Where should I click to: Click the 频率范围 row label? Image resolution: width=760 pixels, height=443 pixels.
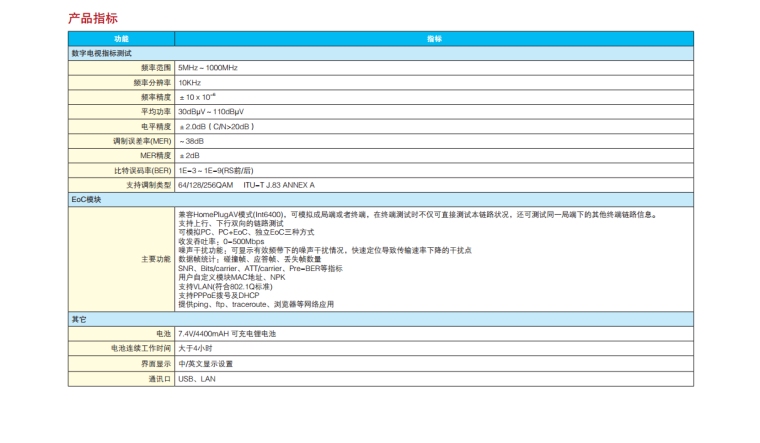click(157, 68)
